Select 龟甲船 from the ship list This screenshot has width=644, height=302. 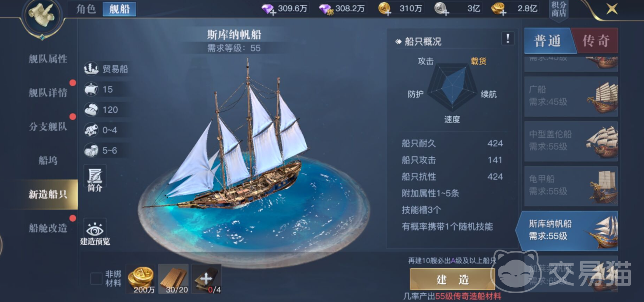point(571,185)
